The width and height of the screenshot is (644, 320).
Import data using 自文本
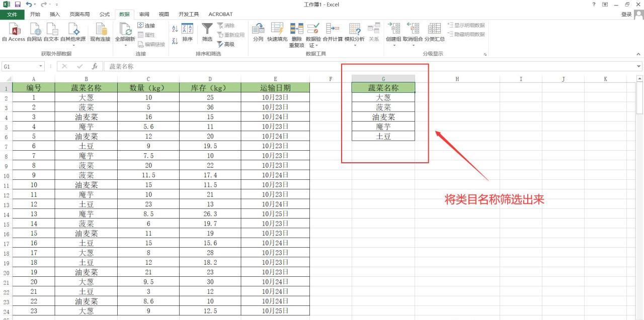(x=51, y=32)
